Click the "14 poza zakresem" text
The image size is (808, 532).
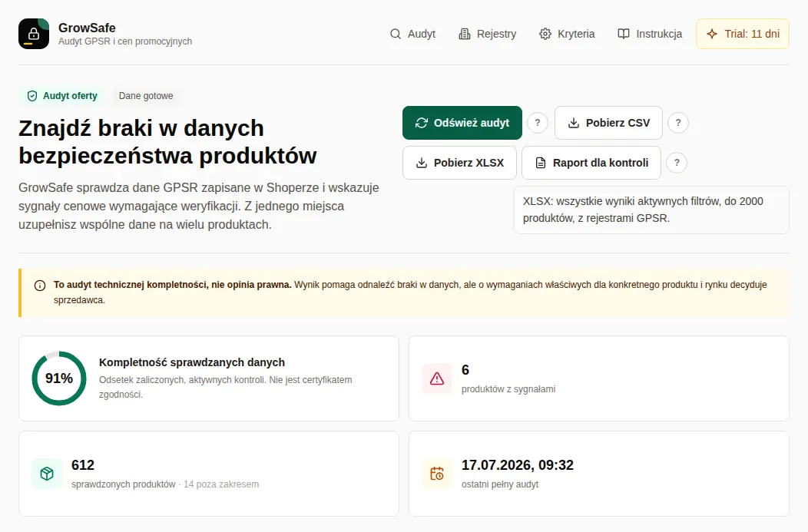[x=221, y=484]
